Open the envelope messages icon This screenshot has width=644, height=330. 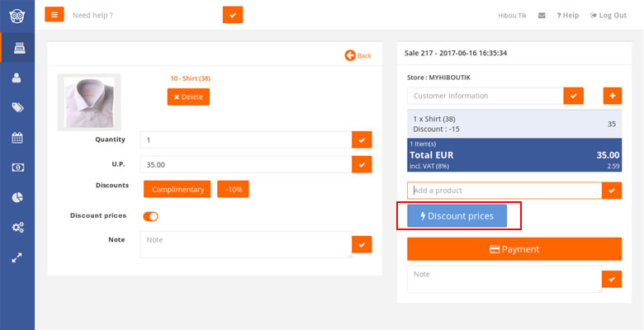coord(542,15)
